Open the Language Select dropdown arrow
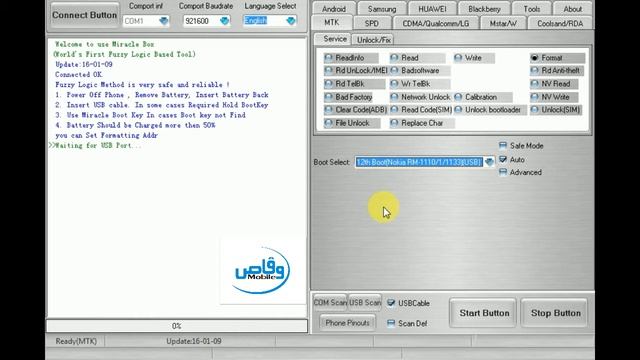Viewport: 640px width, 360px height. pyautogui.click(x=291, y=21)
